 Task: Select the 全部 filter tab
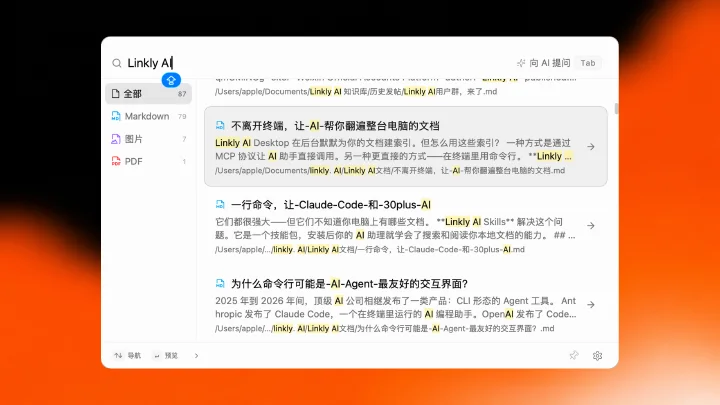coord(148,94)
